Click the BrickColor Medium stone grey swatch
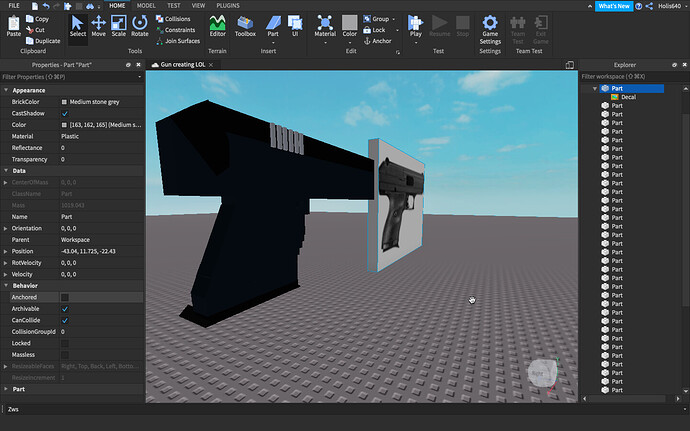The image size is (690, 431). (x=64, y=102)
